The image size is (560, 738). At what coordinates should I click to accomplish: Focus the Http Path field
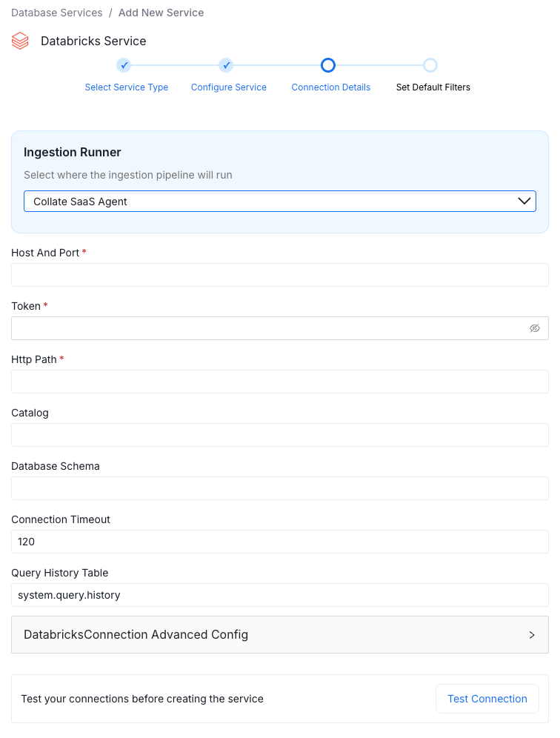coord(280,382)
